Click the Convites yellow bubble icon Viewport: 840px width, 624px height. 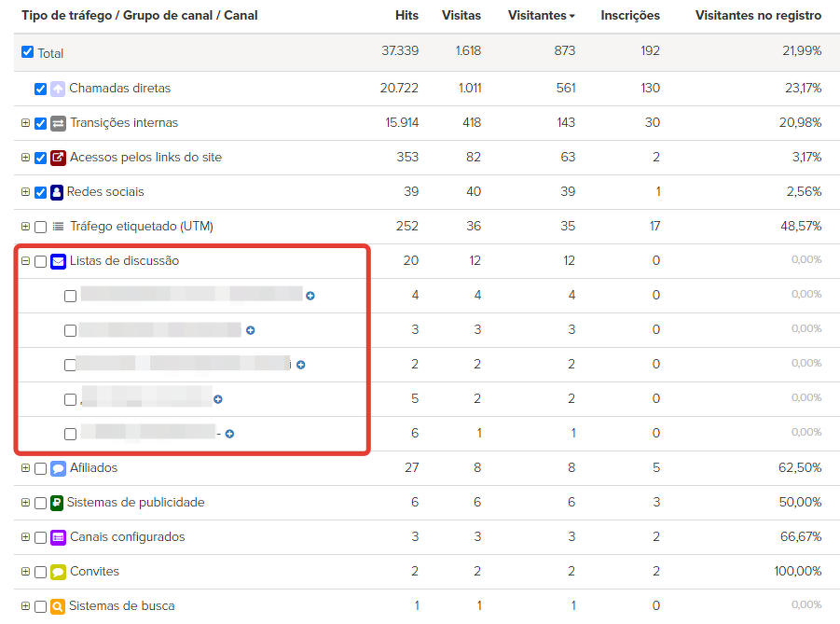coord(58,572)
